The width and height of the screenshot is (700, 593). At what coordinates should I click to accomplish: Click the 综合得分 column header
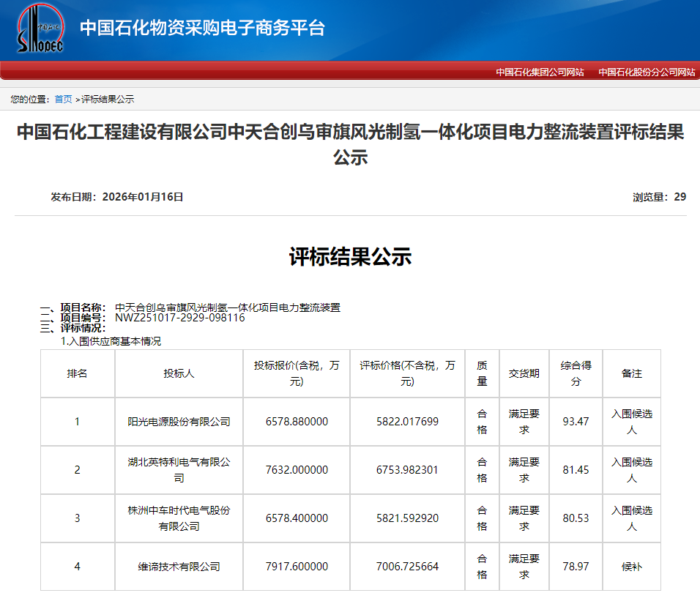pos(576,373)
